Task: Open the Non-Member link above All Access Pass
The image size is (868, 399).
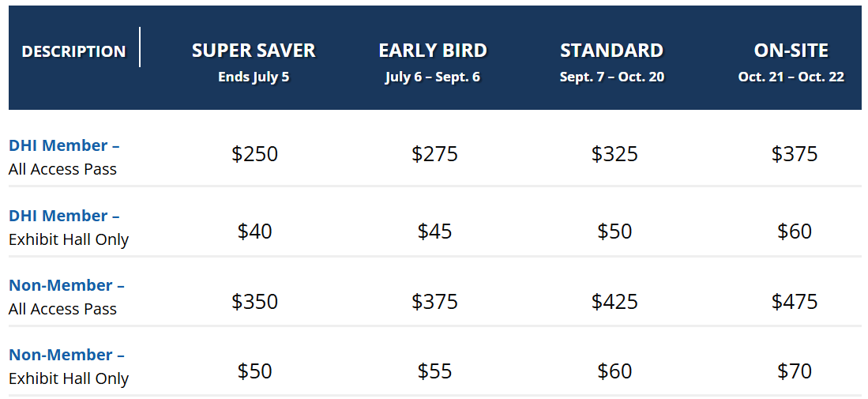Action: 66,285
